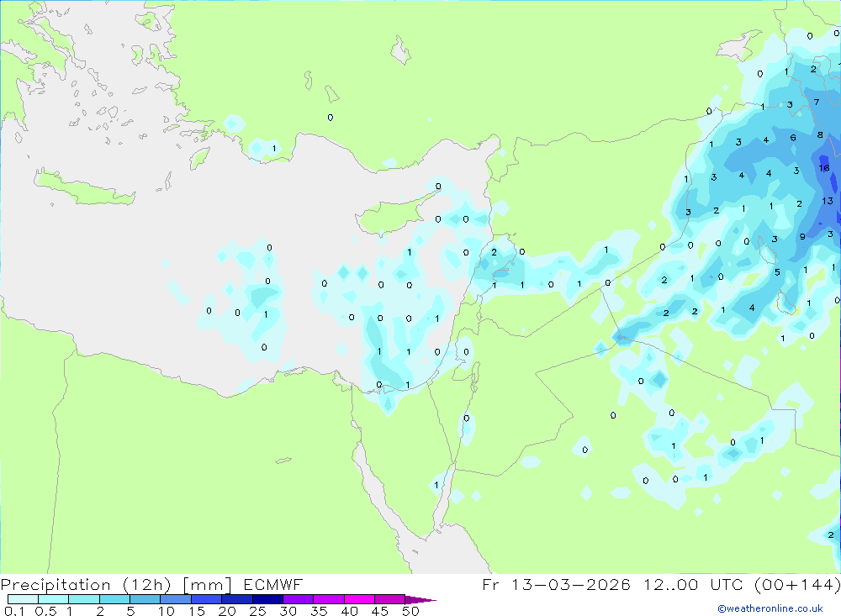Click the 10–15 mm legend color box
Image resolution: width=841 pixels, height=616 pixels.
coord(176,599)
